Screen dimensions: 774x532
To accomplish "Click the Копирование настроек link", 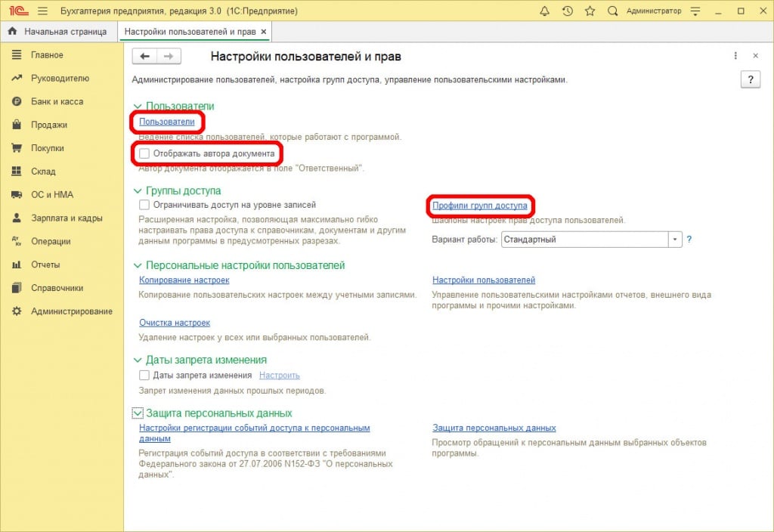I will [184, 280].
